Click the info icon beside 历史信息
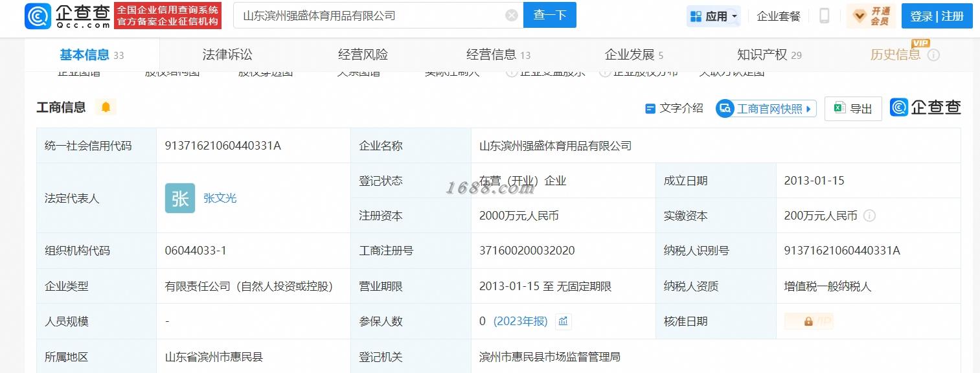The height and width of the screenshot is (373, 980). (933, 55)
